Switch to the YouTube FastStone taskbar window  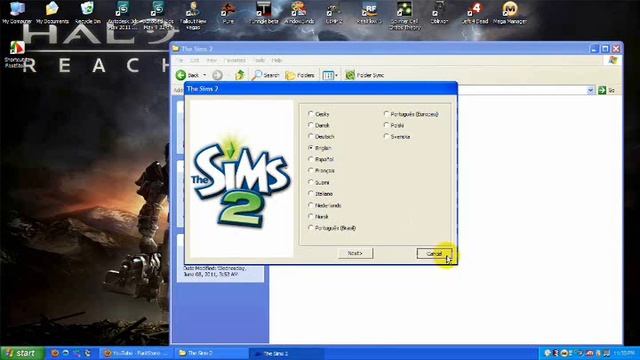137,353
